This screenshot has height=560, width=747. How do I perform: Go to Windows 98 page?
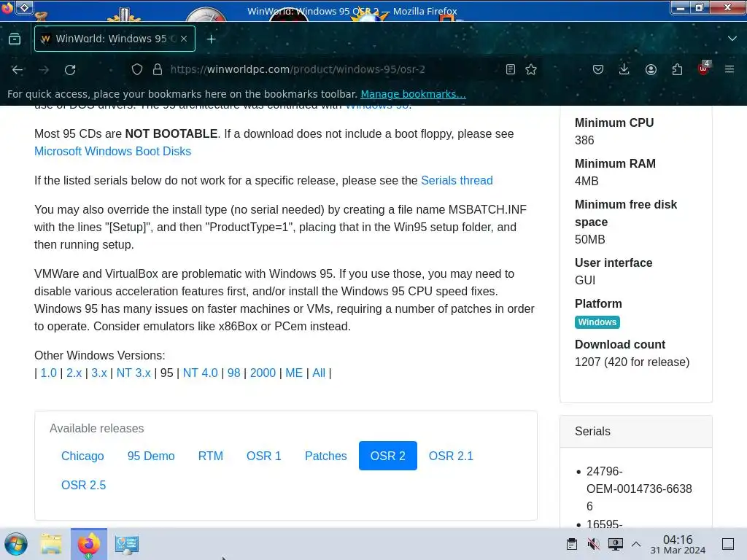click(x=234, y=373)
